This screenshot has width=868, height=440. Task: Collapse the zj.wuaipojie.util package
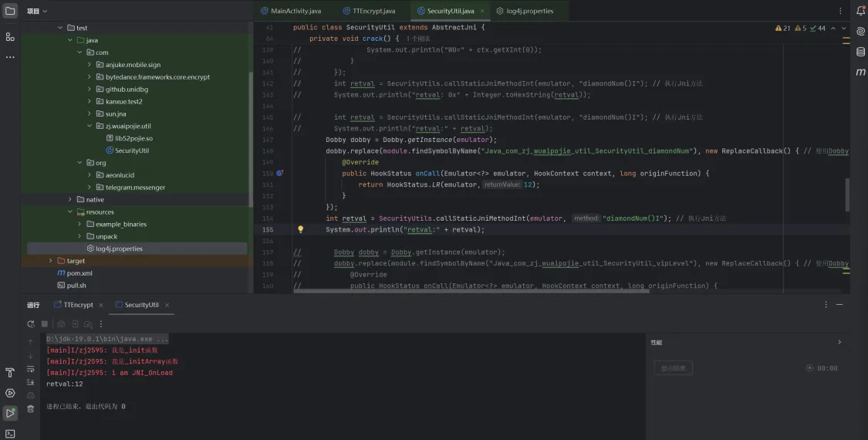click(90, 126)
